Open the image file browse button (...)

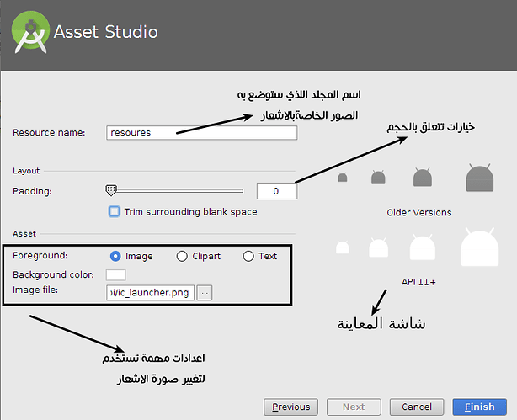(205, 292)
